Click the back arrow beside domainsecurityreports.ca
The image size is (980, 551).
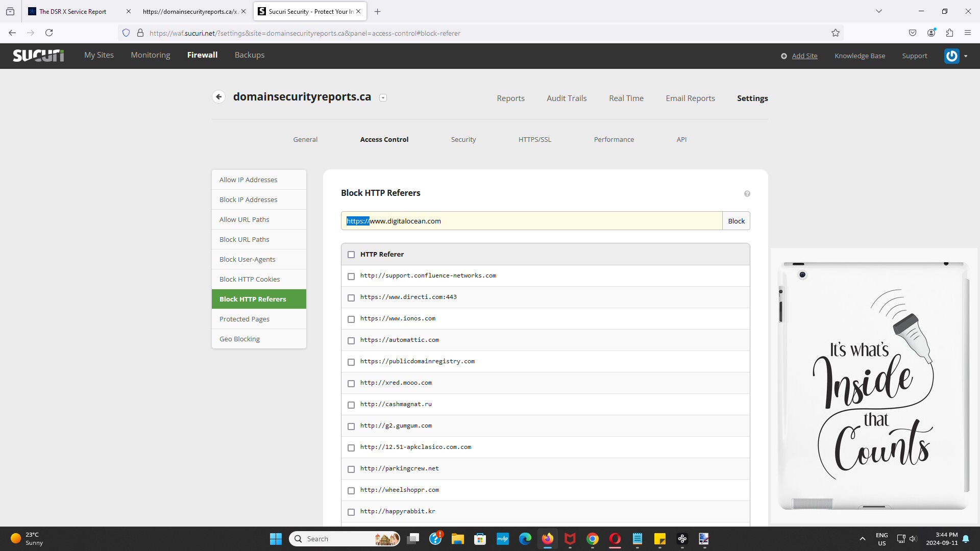tap(218, 97)
